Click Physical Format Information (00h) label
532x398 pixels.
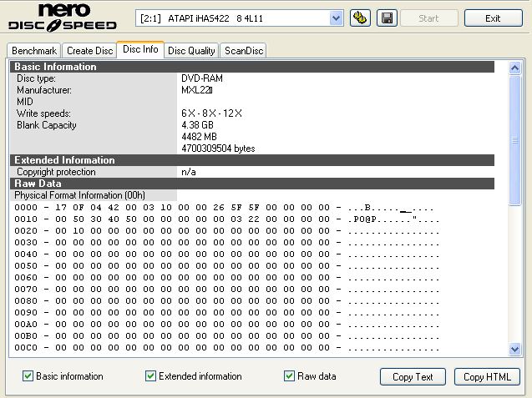(x=79, y=195)
